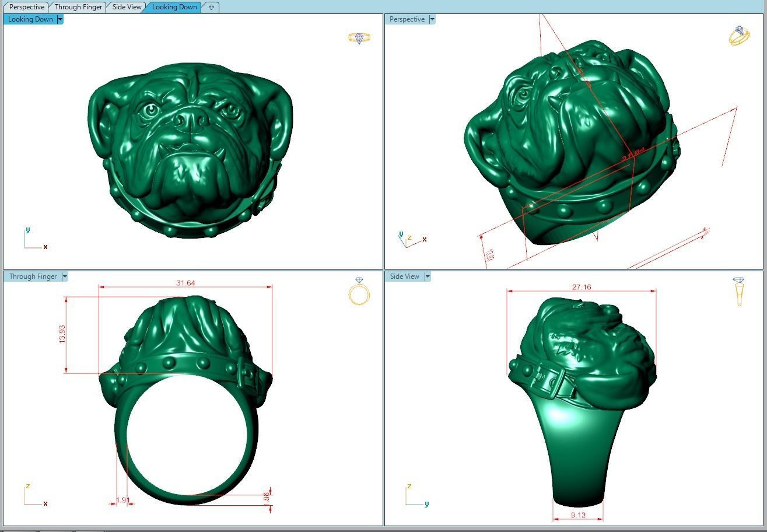Switch to the Through Finger tab
This screenshot has height=532, width=767.
78,7
